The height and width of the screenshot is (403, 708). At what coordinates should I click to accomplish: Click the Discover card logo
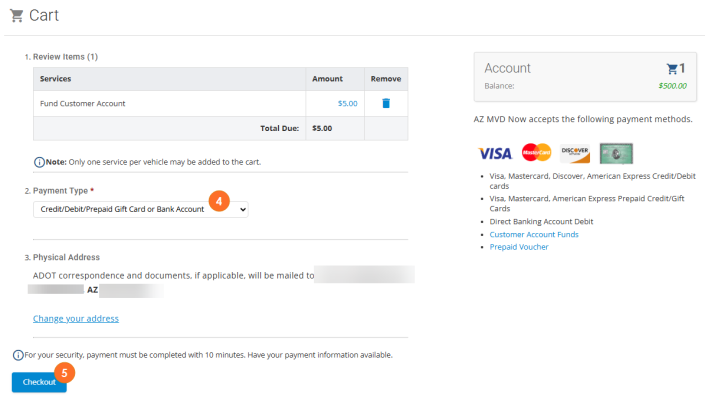pos(575,153)
